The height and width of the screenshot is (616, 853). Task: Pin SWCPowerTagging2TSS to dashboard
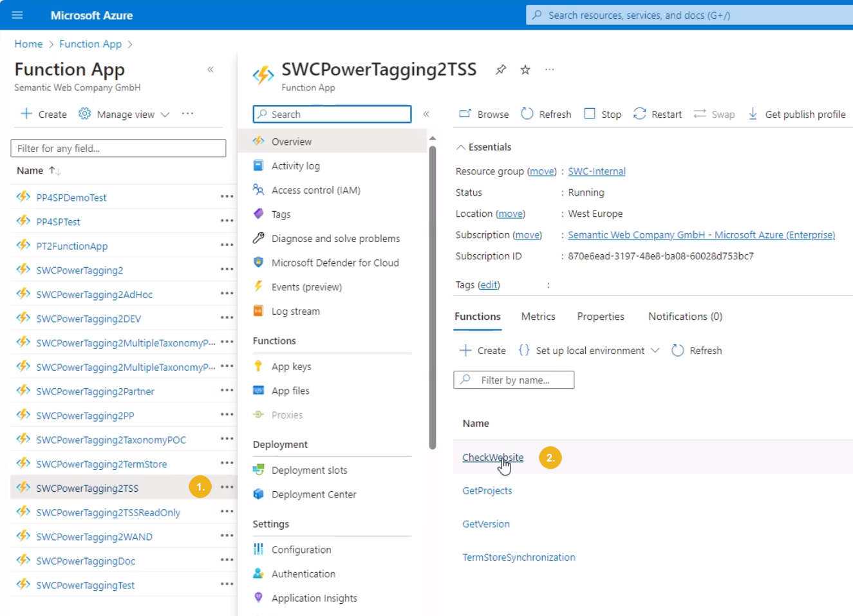(x=501, y=70)
